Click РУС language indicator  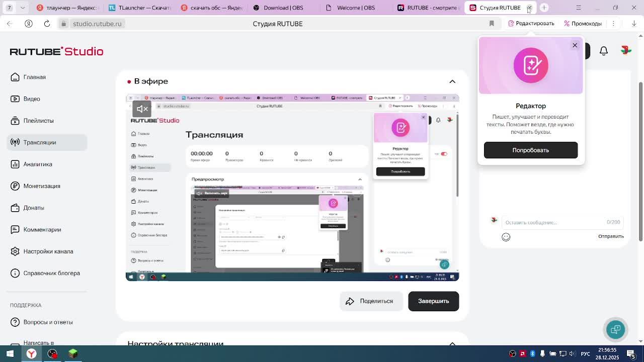click(x=585, y=354)
